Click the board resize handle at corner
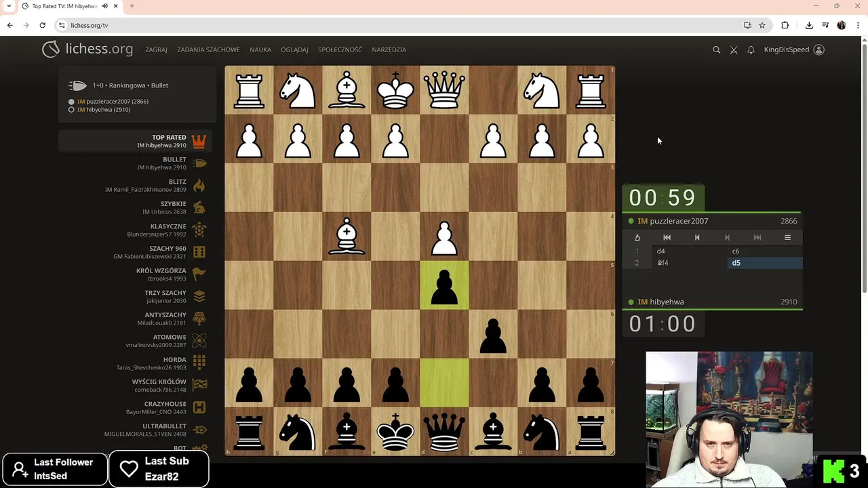 coord(612,452)
